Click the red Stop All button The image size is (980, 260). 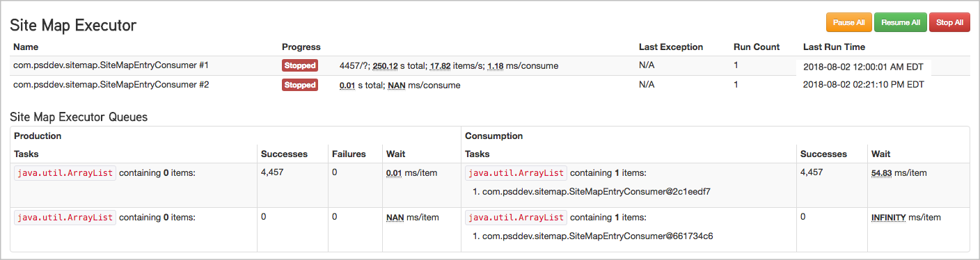(x=949, y=22)
